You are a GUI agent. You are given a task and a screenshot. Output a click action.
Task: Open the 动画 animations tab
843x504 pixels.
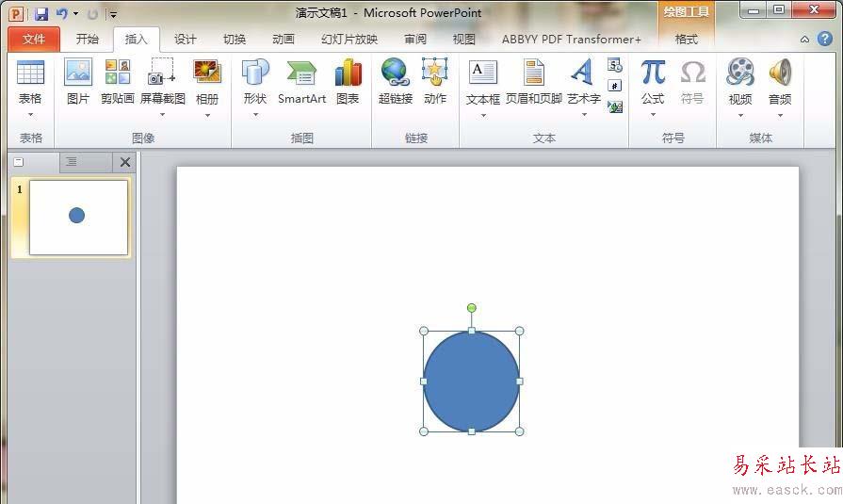click(x=283, y=40)
